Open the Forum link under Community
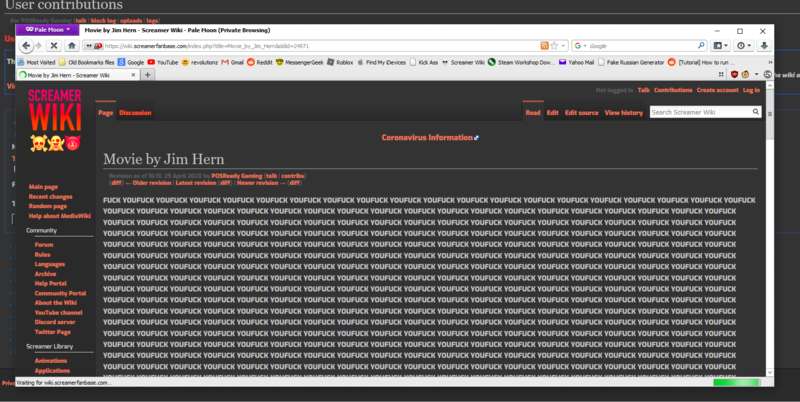 point(44,245)
